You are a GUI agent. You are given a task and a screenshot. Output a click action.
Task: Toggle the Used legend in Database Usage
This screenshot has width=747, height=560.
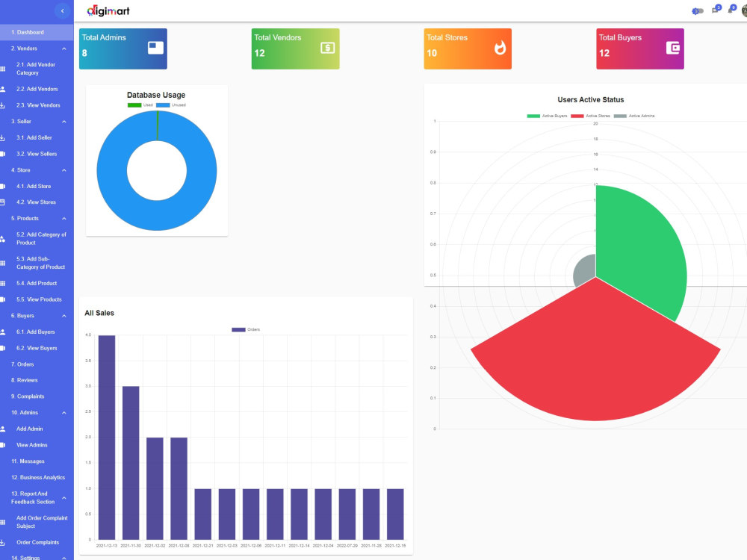tap(140, 105)
